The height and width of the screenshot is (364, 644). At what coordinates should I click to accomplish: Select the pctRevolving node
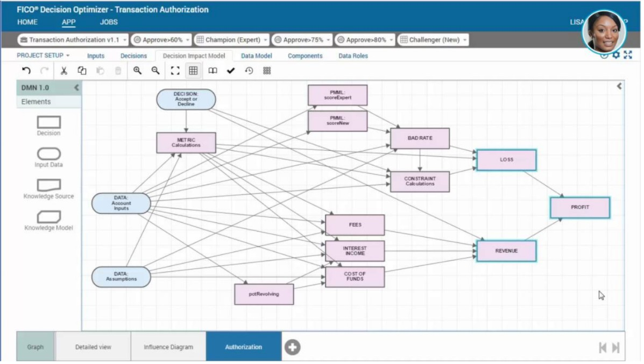[x=264, y=294]
